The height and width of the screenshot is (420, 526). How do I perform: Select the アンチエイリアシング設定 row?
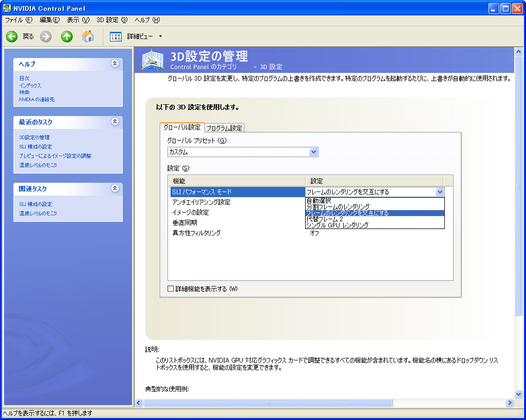[x=201, y=202]
